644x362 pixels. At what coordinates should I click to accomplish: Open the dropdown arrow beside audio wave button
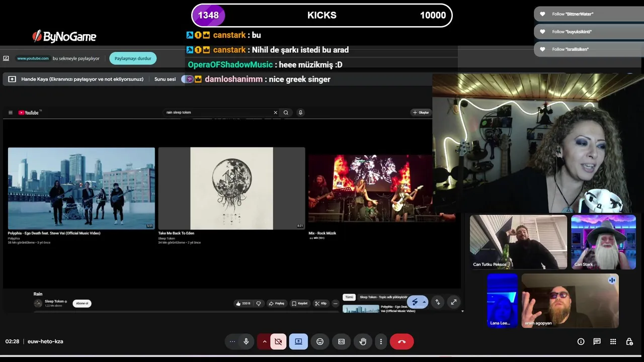424,302
